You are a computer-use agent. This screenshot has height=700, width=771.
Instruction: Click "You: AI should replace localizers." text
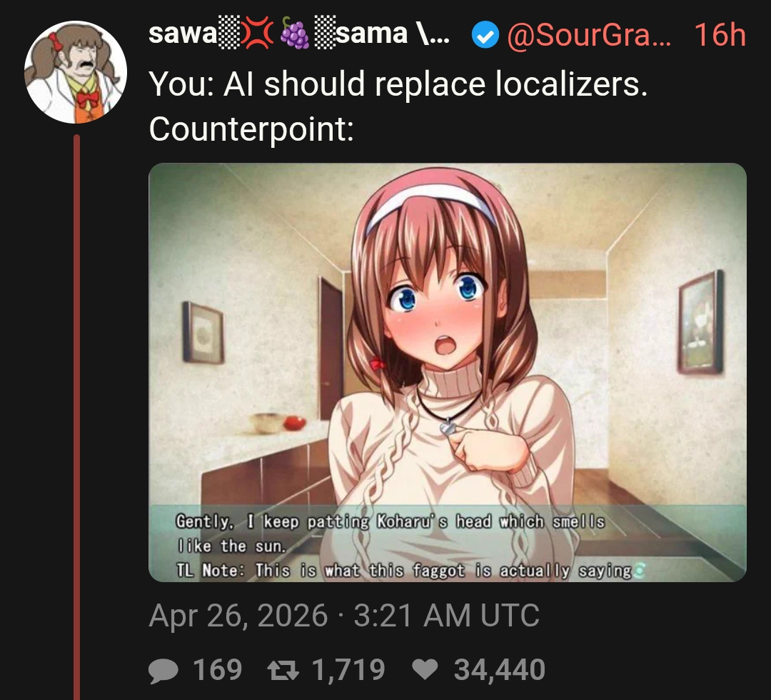pyautogui.click(x=398, y=84)
